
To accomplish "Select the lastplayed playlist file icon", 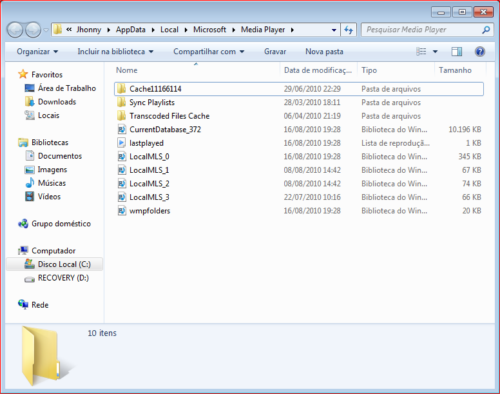I will 122,143.
